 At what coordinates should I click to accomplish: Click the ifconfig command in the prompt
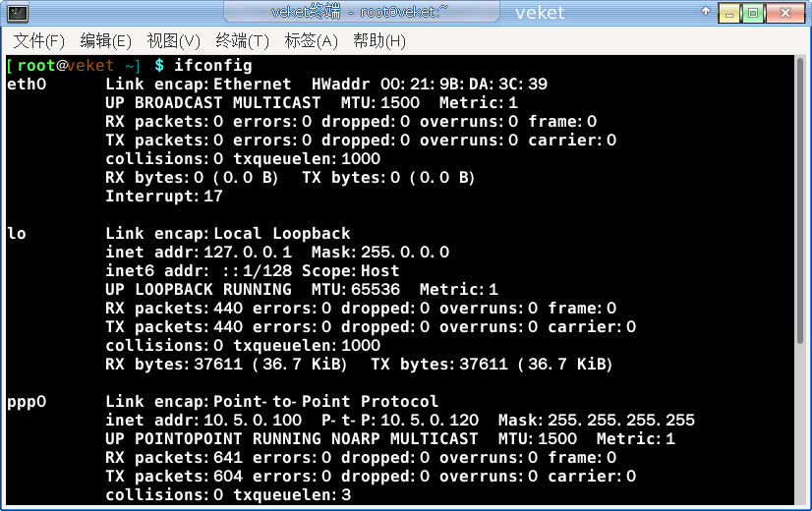click(x=213, y=65)
